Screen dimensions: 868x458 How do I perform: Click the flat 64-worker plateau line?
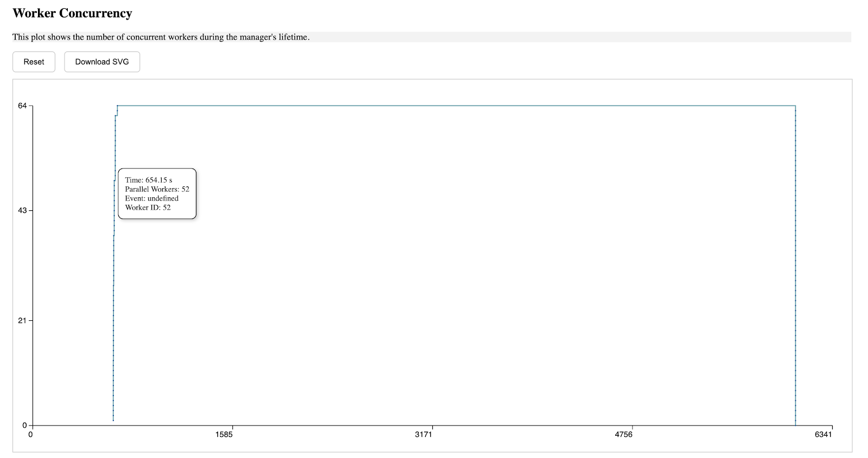click(x=456, y=106)
